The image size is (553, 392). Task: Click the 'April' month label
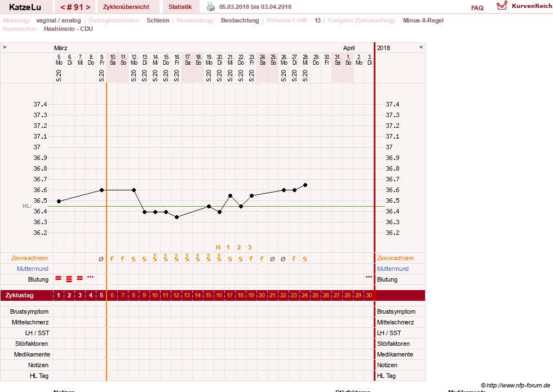pos(349,48)
